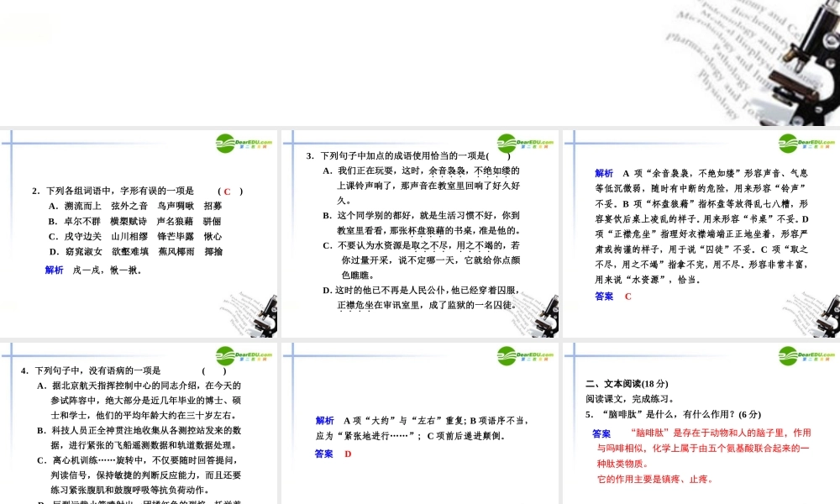Click the blue 解析 label on the question 2 slide
This screenshot has width=840, height=504.
click(54, 270)
